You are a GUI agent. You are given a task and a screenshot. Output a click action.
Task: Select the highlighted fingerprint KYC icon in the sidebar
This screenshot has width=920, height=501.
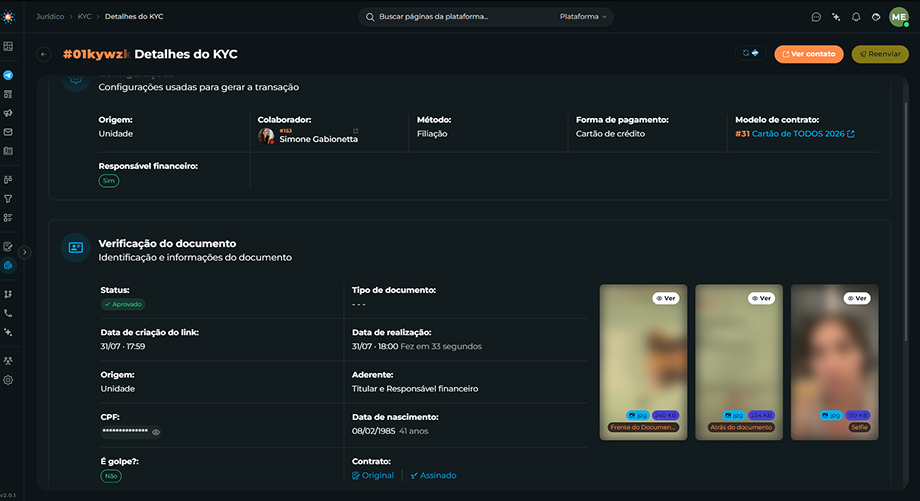click(x=8, y=265)
